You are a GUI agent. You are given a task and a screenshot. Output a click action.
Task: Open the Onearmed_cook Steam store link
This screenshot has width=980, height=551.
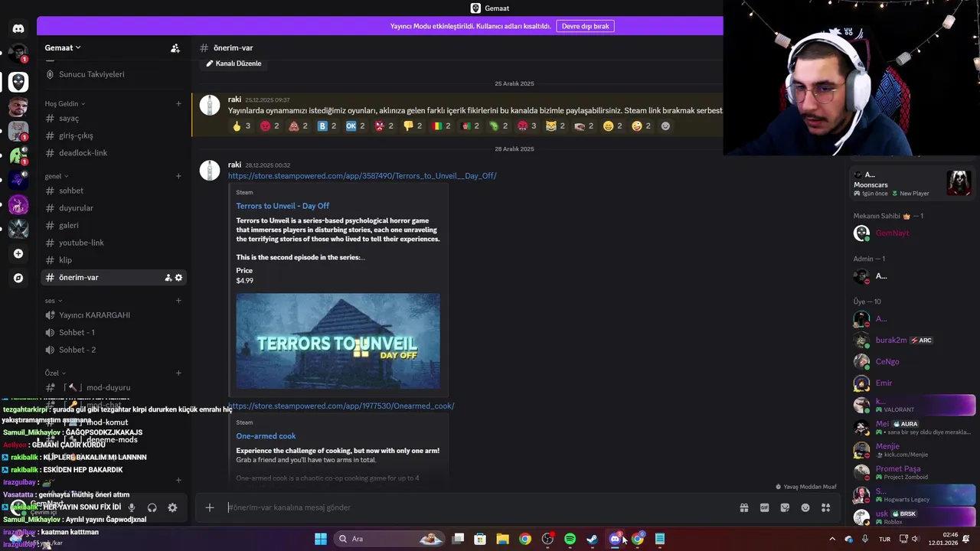[x=341, y=406]
